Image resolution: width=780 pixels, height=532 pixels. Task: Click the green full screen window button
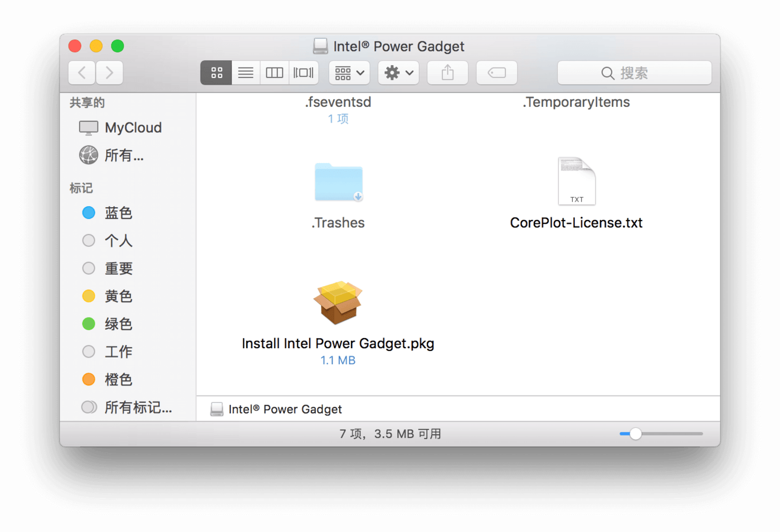[x=118, y=46]
